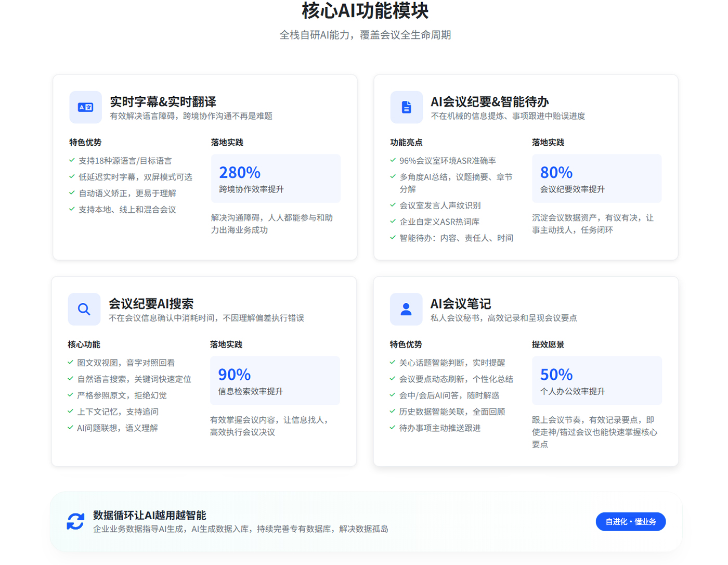Toggle the checkmark for 低延迟实时字幕，双屏模式可选
Screen dimensions: 728x565
pos(72,176)
